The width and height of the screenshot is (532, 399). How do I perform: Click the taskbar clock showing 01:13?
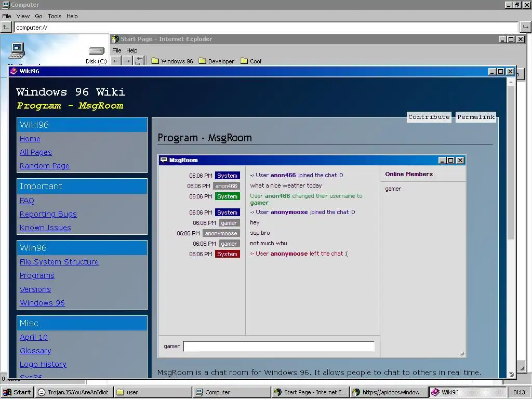tap(519, 392)
